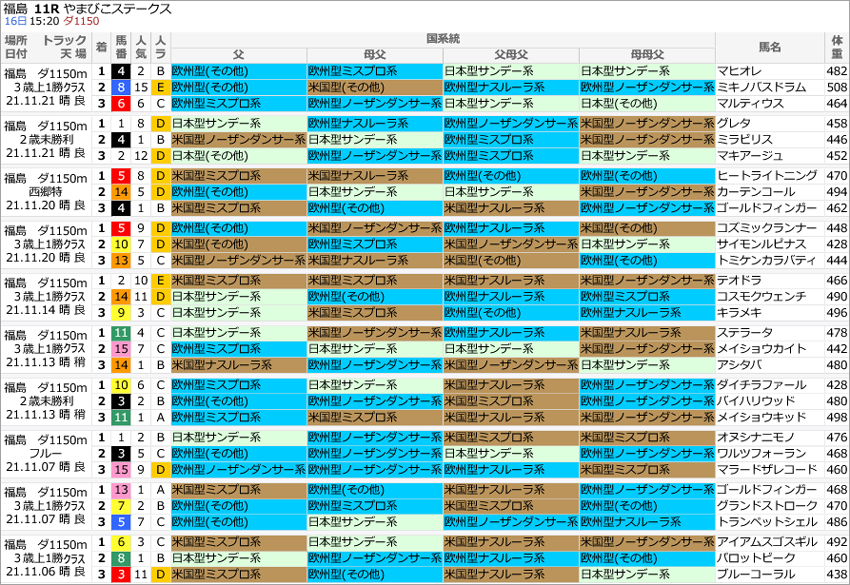Click rank A cell in メイショウキッド row
This screenshot has height=585, width=850.
160,417
